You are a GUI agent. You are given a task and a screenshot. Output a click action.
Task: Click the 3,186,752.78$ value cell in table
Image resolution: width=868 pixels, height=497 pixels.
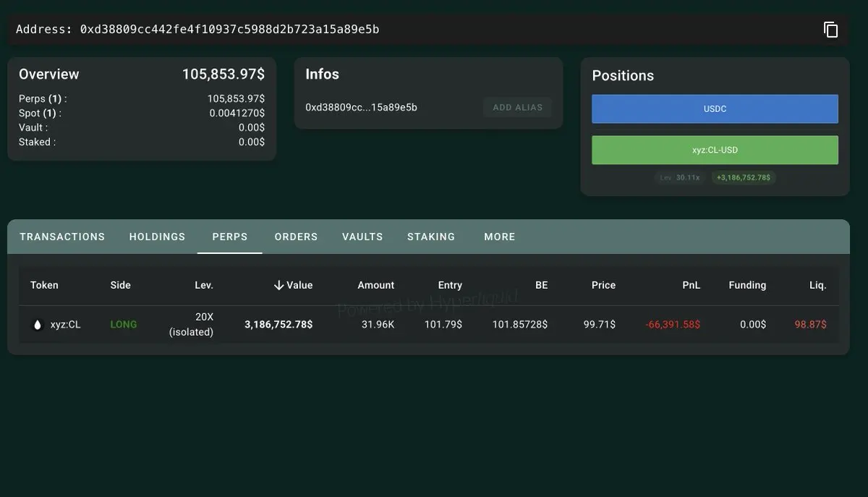click(x=278, y=325)
